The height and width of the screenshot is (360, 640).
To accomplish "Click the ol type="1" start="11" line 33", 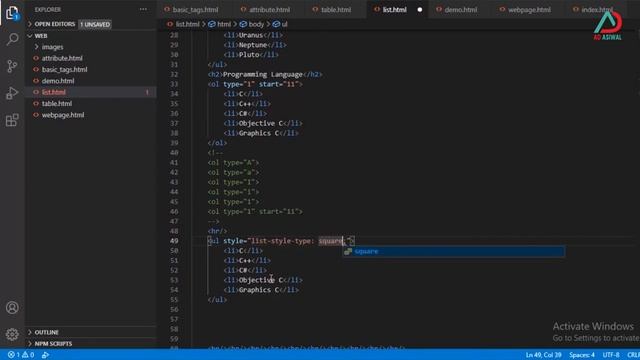I will pyautogui.click(x=255, y=84).
